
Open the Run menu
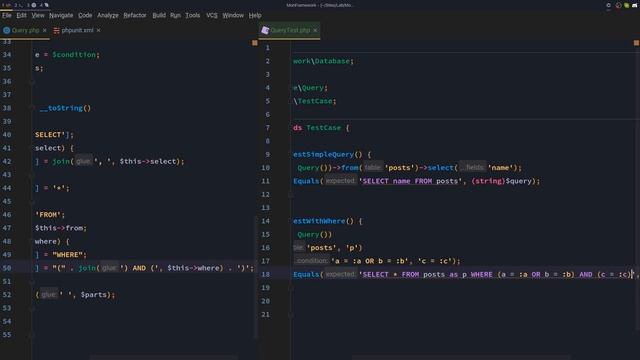pos(175,16)
